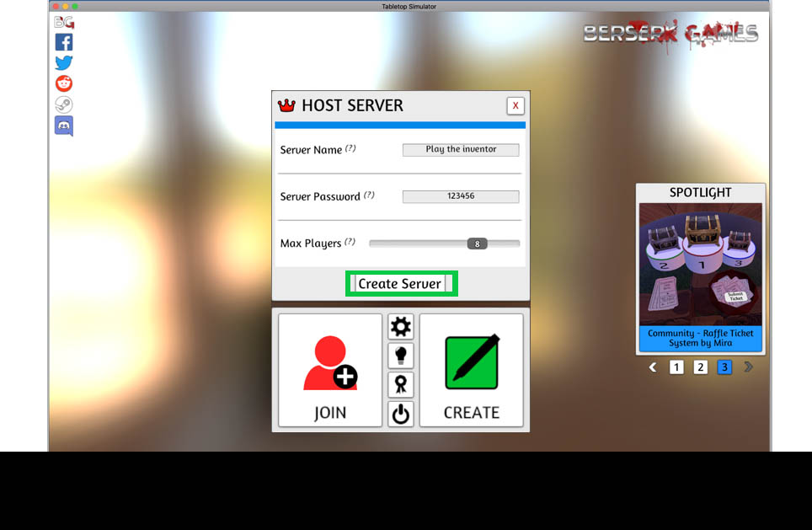
Task: Open the Facebook page icon
Action: tap(64, 42)
